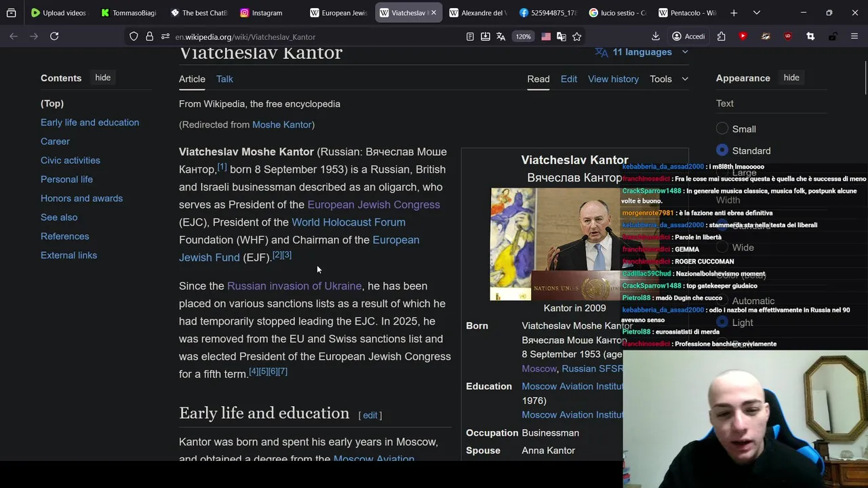The height and width of the screenshot is (488, 868).
Task: Open World Holocaust Forum link
Action: (349, 222)
